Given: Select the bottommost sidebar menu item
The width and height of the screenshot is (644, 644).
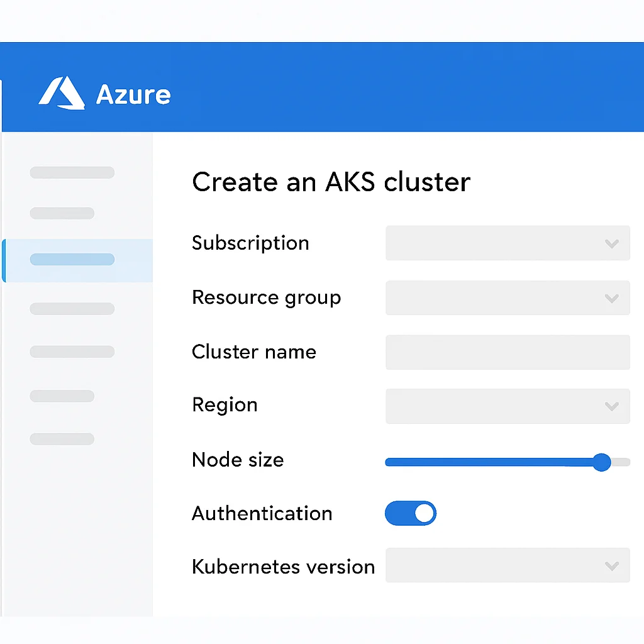Looking at the screenshot, I should (62, 438).
